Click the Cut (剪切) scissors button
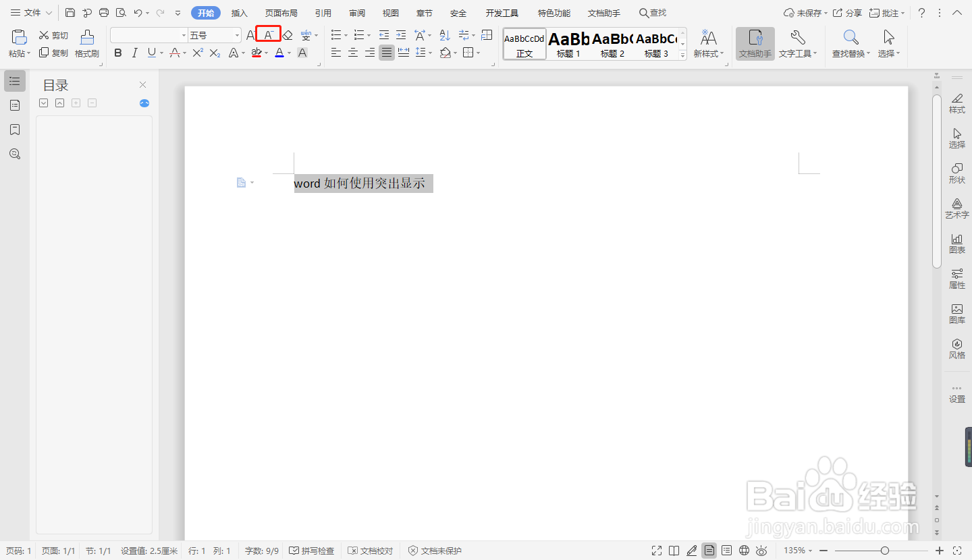The height and width of the screenshot is (560, 972). 53,36
